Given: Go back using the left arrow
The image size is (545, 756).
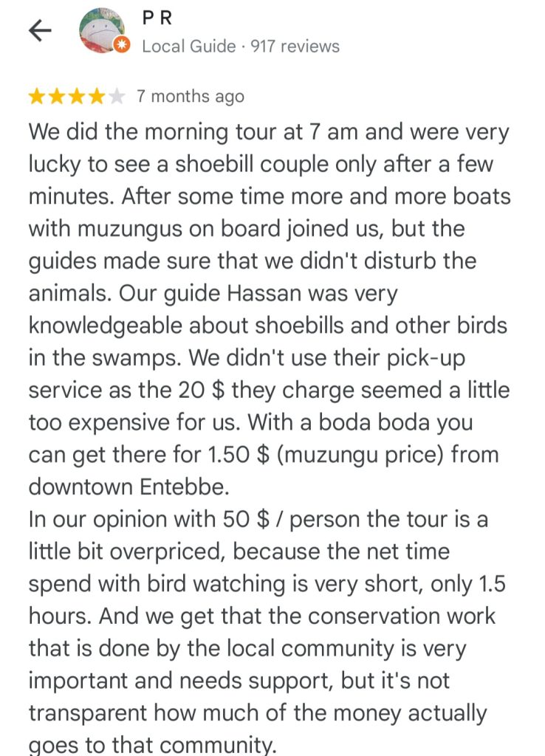Looking at the screenshot, I should (x=40, y=32).
